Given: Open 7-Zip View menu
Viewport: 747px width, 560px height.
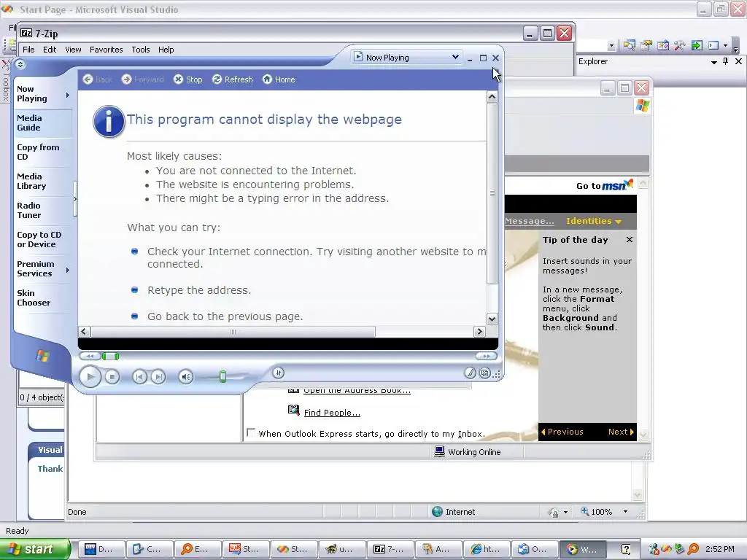Looking at the screenshot, I should pyautogui.click(x=73, y=50).
